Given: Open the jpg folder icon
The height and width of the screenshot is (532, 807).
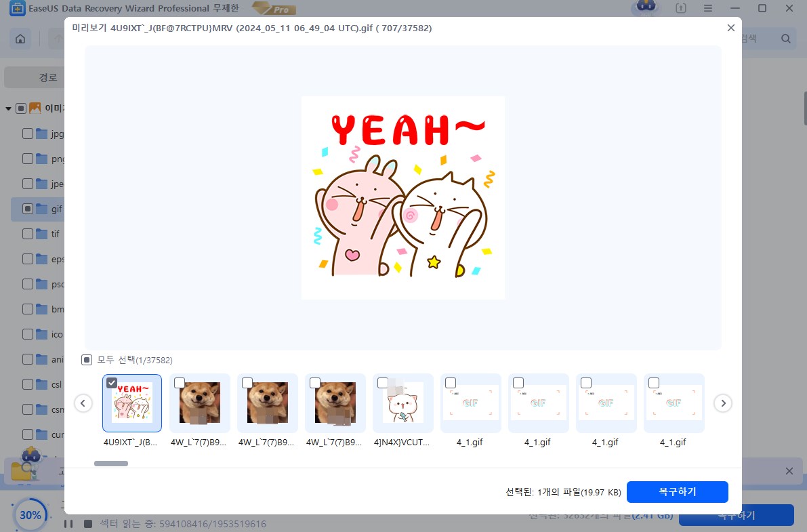Looking at the screenshot, I should [42, 134].
